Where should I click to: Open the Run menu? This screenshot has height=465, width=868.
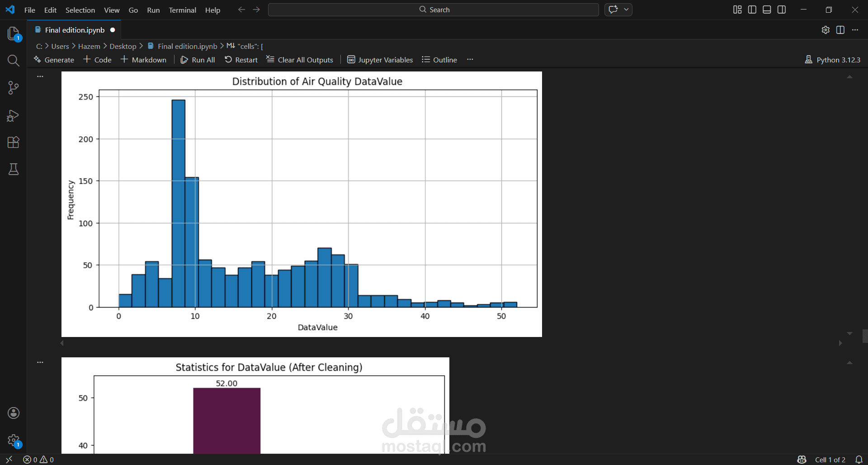153,10
